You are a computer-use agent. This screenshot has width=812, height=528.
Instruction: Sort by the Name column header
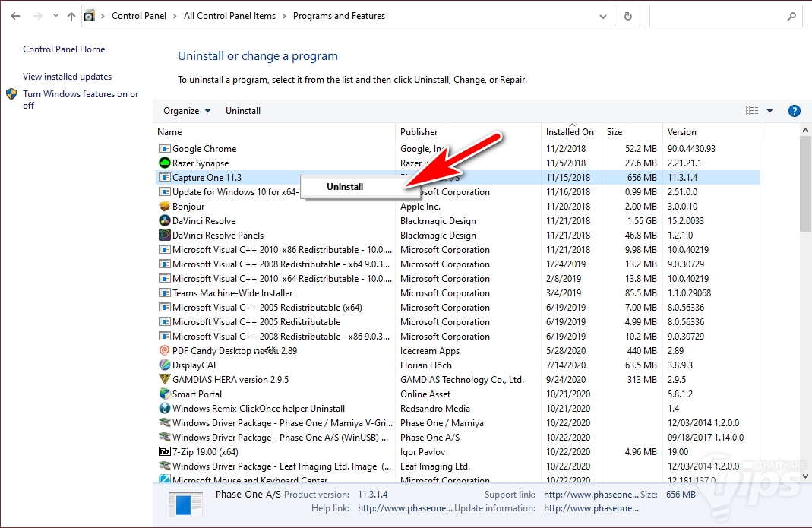click(x=274, y=132)
